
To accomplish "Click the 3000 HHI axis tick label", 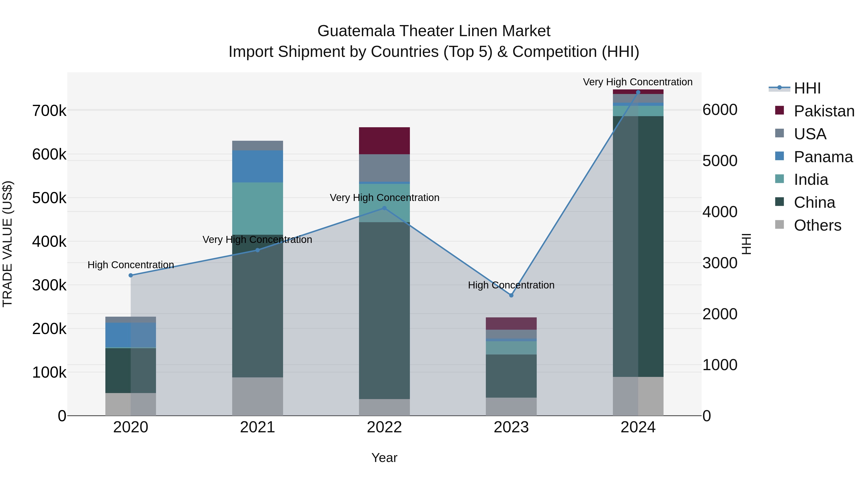I will (x=720, y=263).
